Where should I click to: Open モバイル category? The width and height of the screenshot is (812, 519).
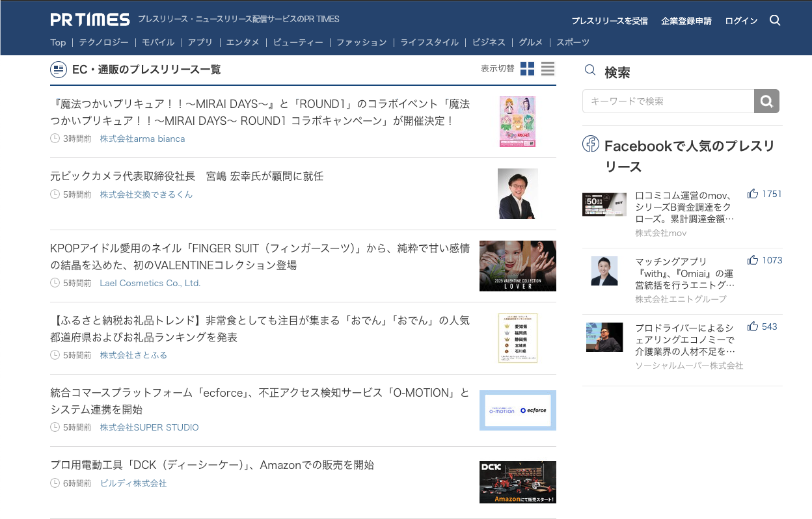click(x=158, y=42)
